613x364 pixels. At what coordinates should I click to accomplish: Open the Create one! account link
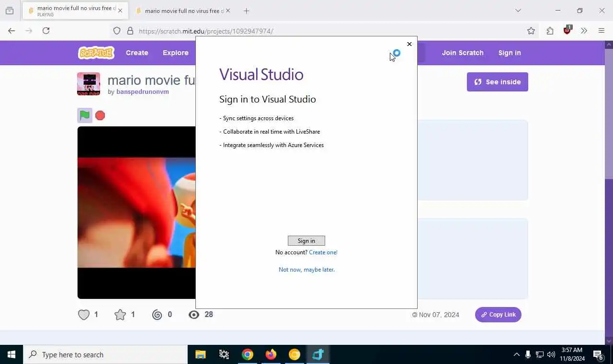(323, 252)
